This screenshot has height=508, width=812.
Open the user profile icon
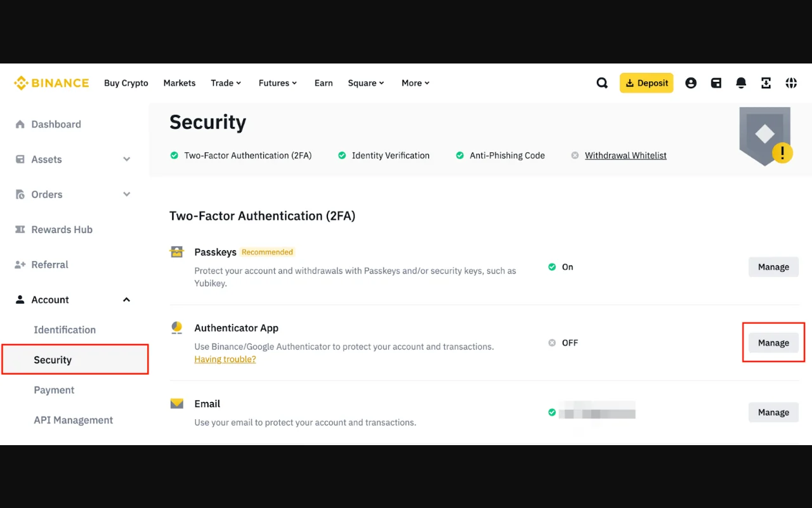691,83
